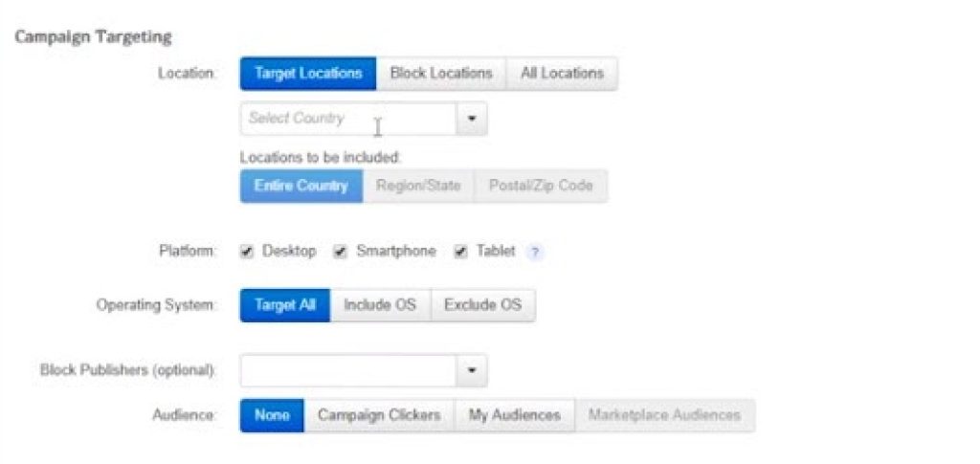
Task: Click the Include OS button
Action: pyautogui.click(x=380, y=306)
